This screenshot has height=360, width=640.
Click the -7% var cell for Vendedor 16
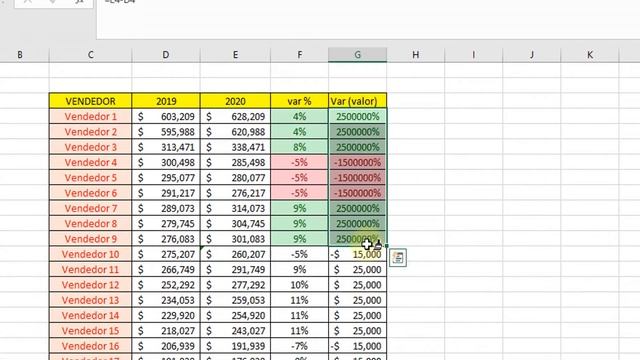tap(299, 346)
